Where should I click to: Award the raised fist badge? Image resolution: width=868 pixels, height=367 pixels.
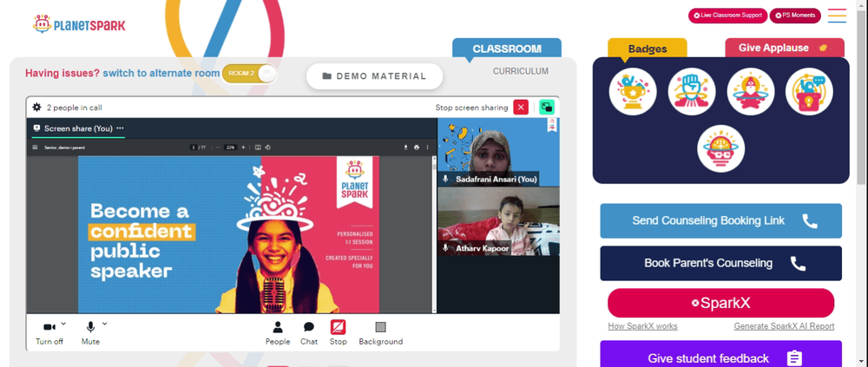[x=692, y=91]
